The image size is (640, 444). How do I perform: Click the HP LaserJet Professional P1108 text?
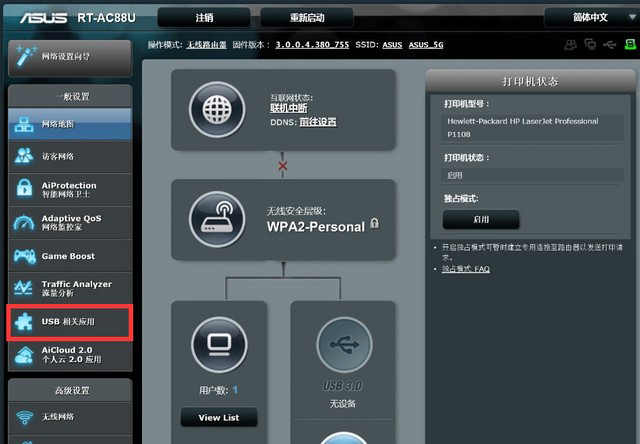523,127
